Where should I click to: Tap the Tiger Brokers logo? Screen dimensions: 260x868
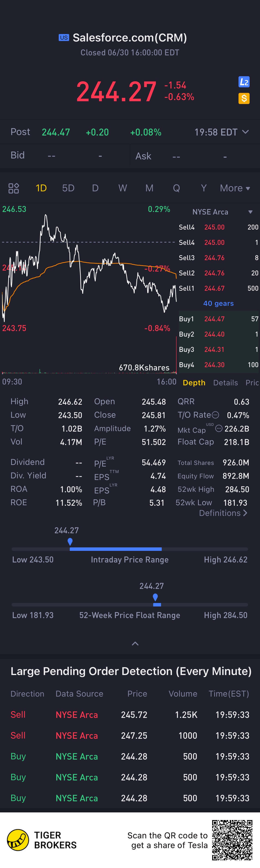[x=18, y=840]
